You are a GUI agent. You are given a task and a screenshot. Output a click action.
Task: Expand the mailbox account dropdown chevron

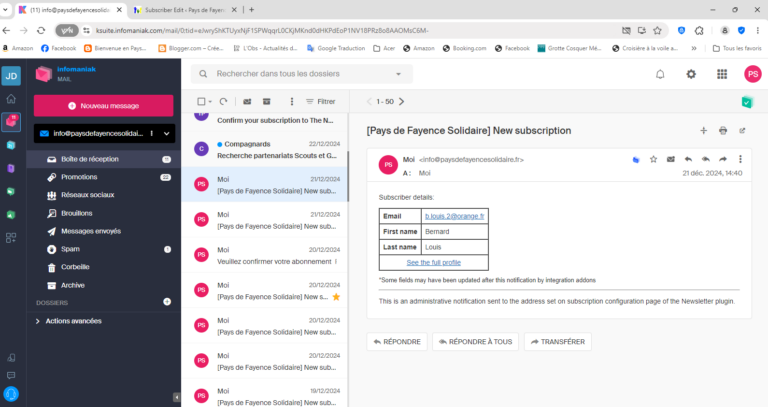coord(165,133)
